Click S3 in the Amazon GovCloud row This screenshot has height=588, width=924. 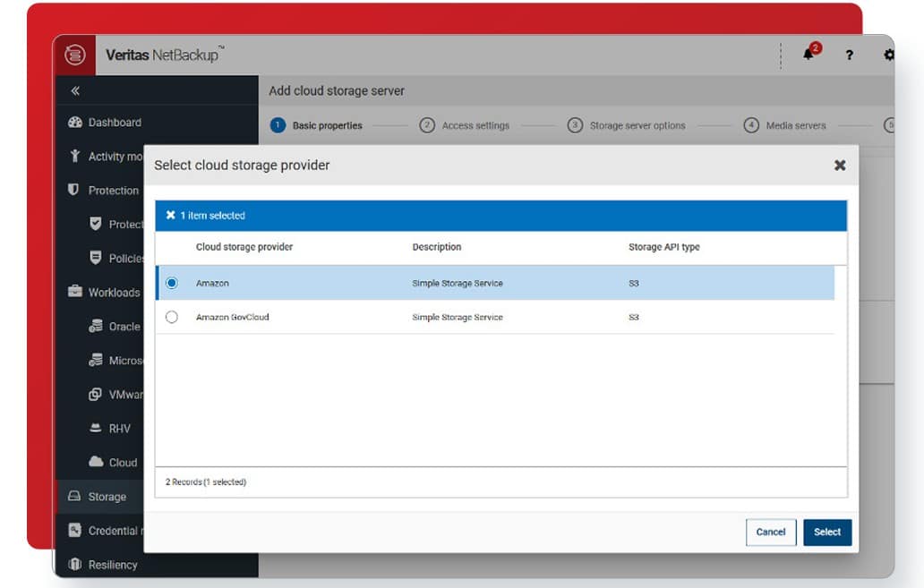click(634, 317)
